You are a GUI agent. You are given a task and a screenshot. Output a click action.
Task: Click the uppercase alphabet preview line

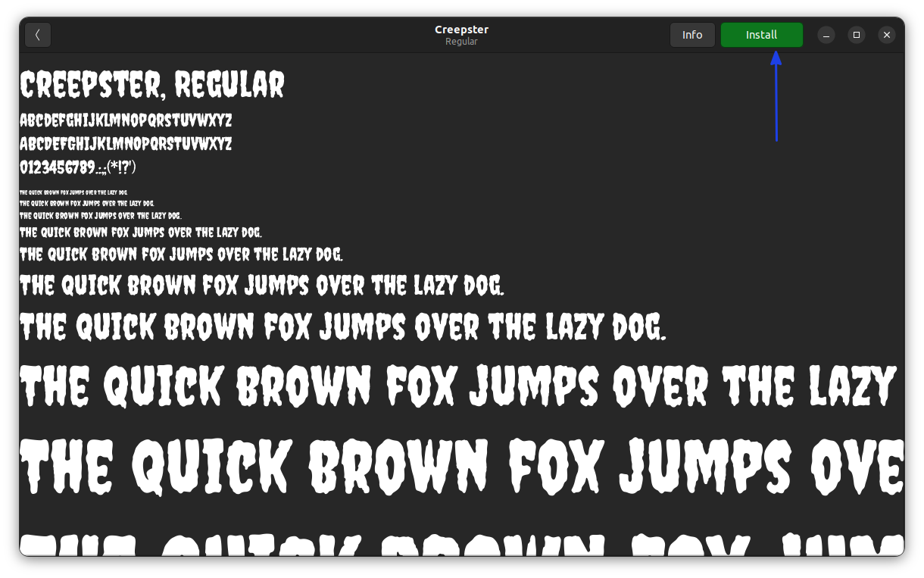click(x=126, y=120)
